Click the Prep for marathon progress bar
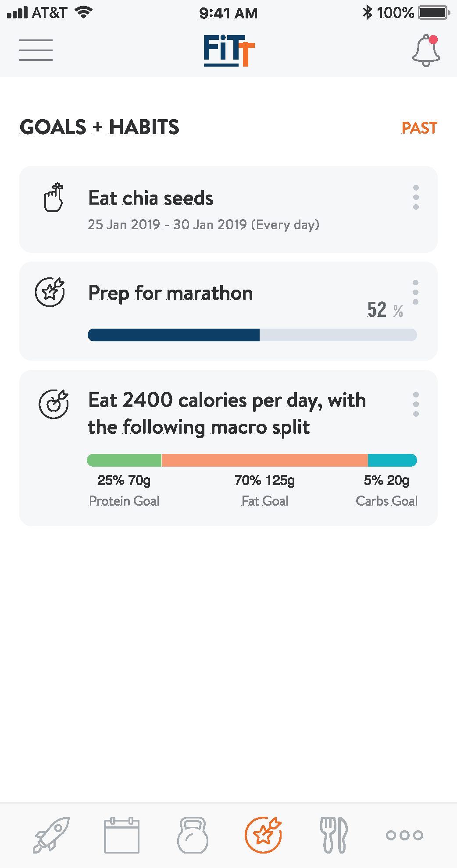 point(252,335)
